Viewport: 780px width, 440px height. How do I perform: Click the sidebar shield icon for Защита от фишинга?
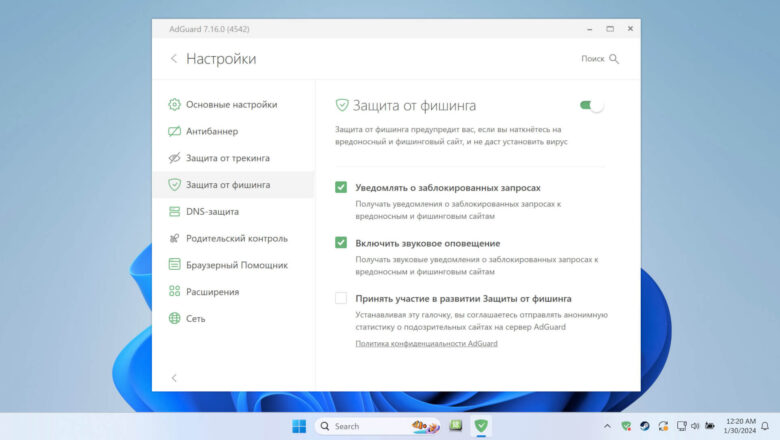point(174,184)
